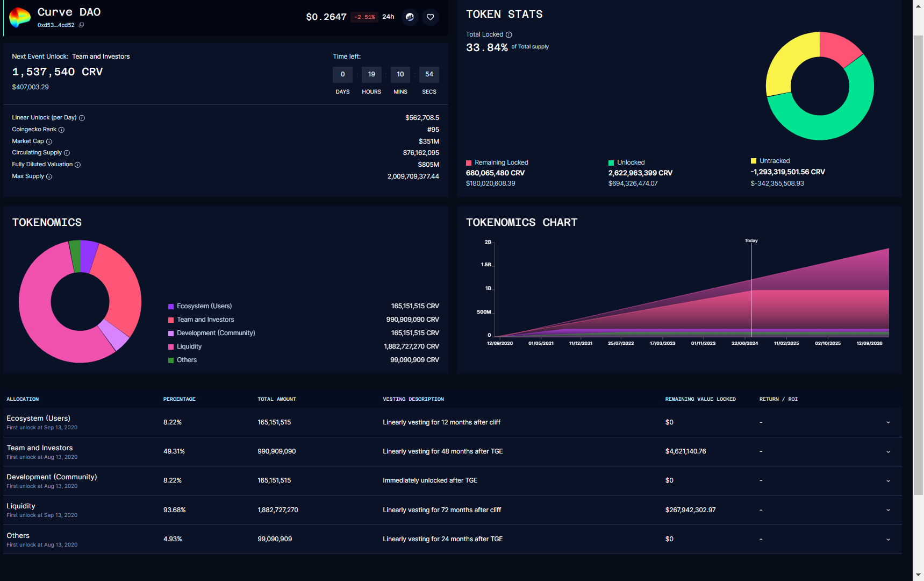The height and width of the screenshot is (581, 924).
Task: Click the Unlocked green legend swatch
Action: 611,163
